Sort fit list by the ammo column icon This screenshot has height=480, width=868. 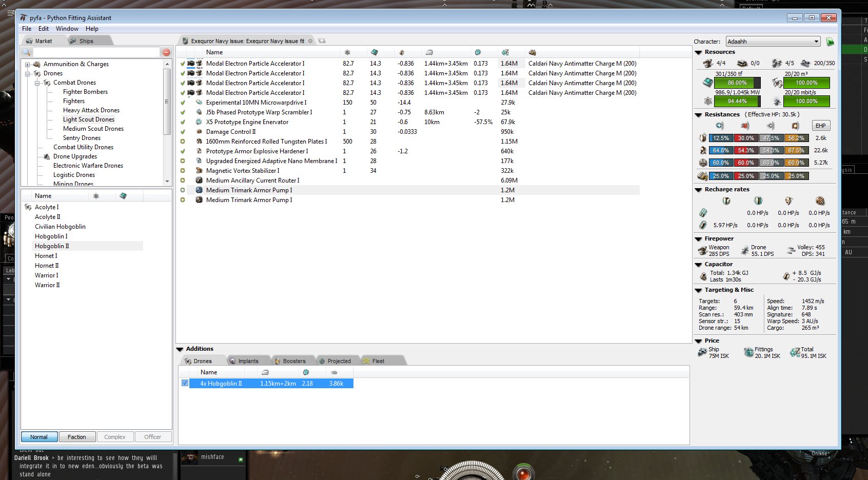[532, 52]
